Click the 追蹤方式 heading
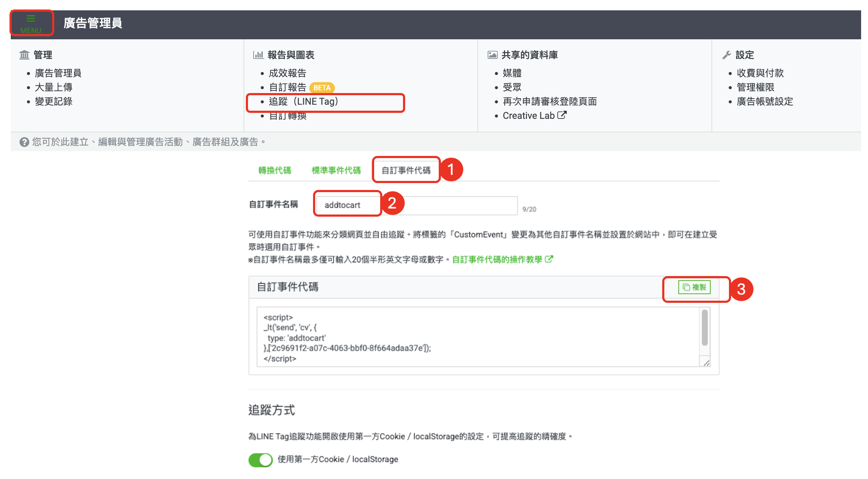 click(x=272, y=410)
